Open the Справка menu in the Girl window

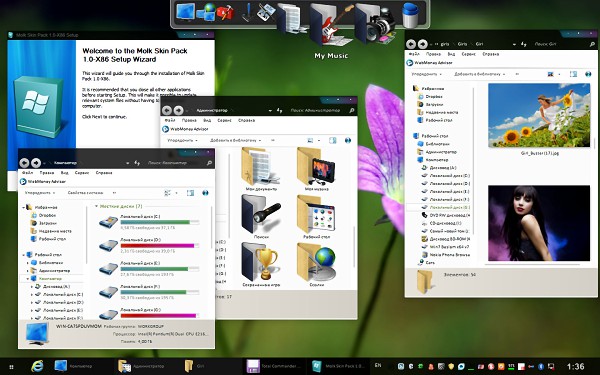tap(490, 54)
